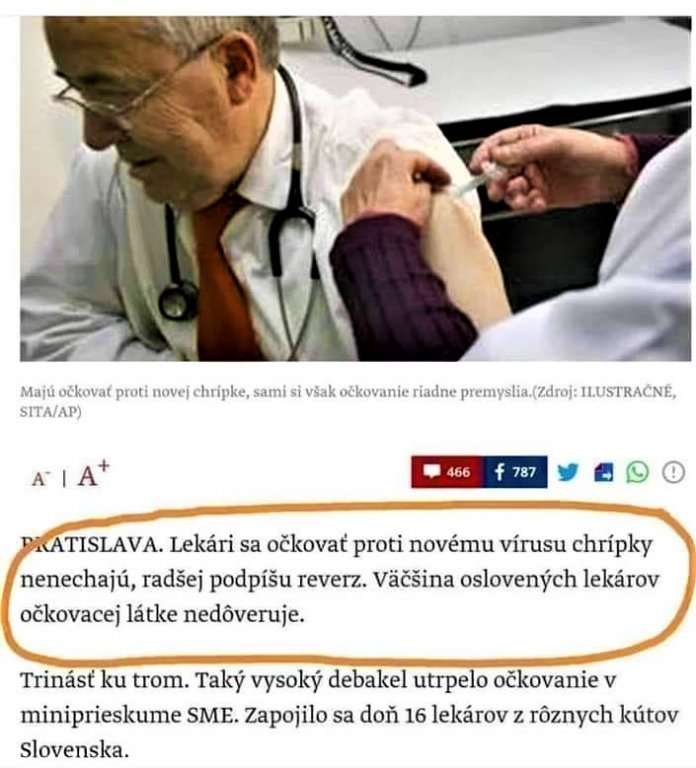This screenshot has width=696, height=768.
Task: Open the 466 comments section
Action: click(x=448, y=472)
